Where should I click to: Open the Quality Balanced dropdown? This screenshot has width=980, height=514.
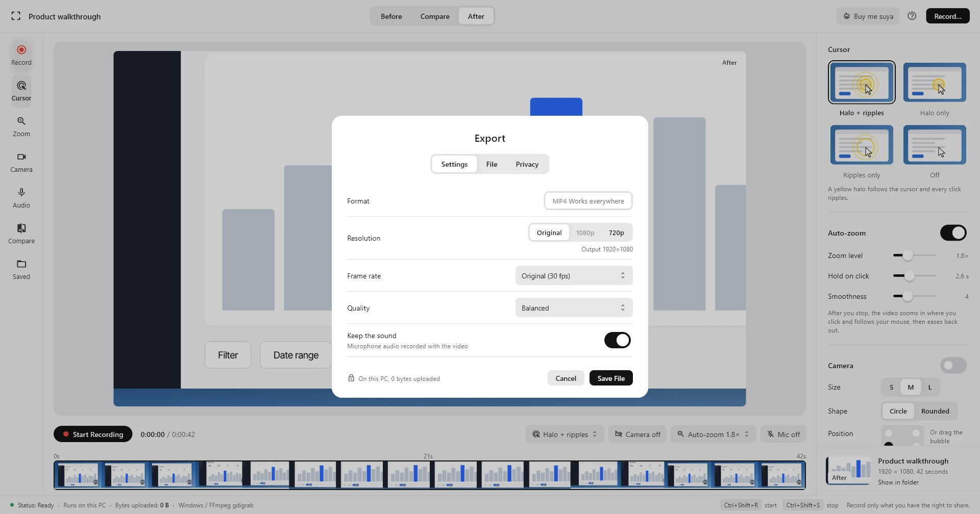[x=574, y=308]
